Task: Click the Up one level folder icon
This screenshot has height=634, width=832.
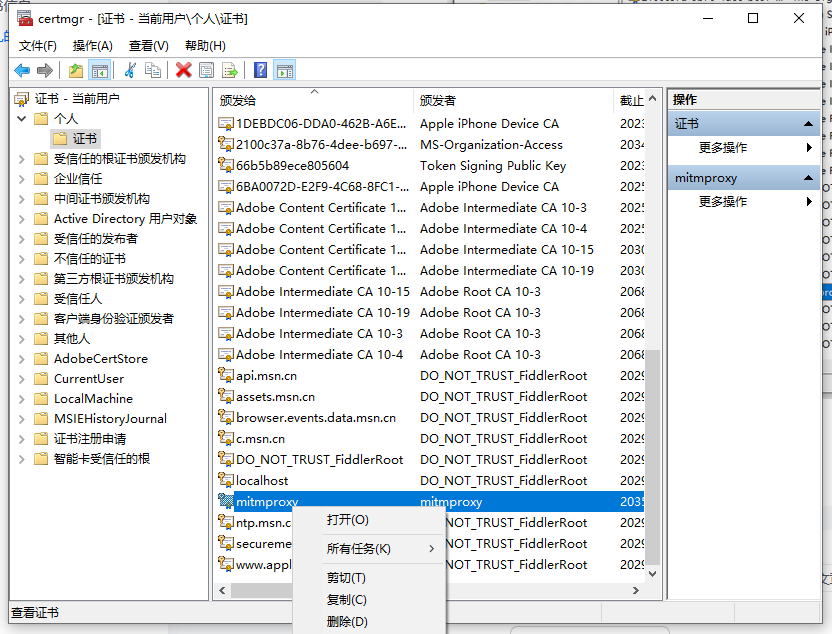Action: [x=76, y=70]
